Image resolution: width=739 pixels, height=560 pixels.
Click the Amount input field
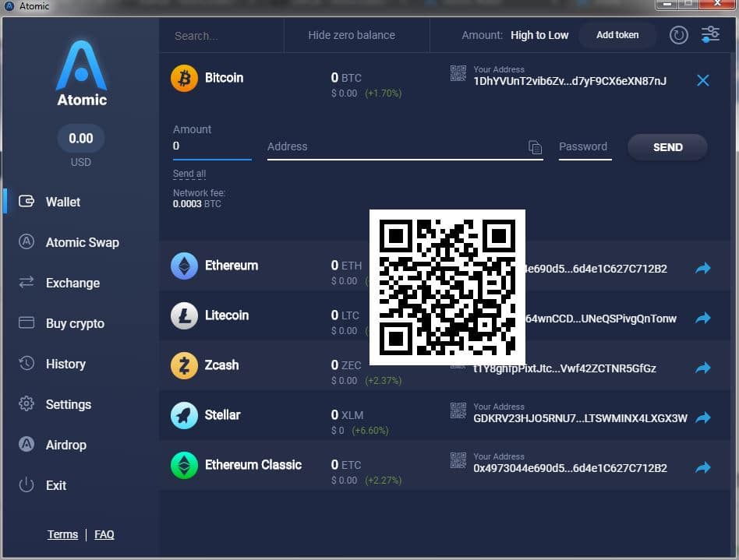coord(212,146)
